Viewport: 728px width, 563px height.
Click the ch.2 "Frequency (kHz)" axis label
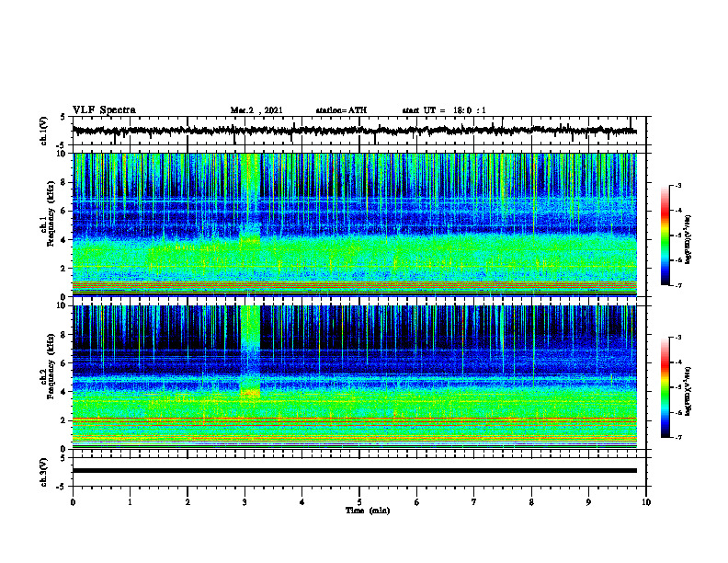[x=51, y=366]
